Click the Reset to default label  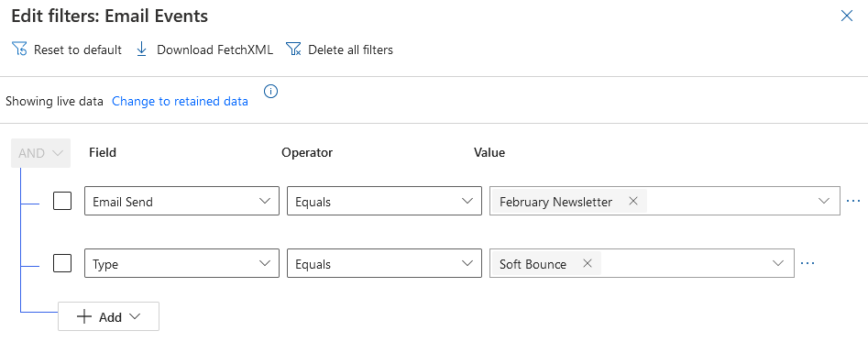click(78, 50)
